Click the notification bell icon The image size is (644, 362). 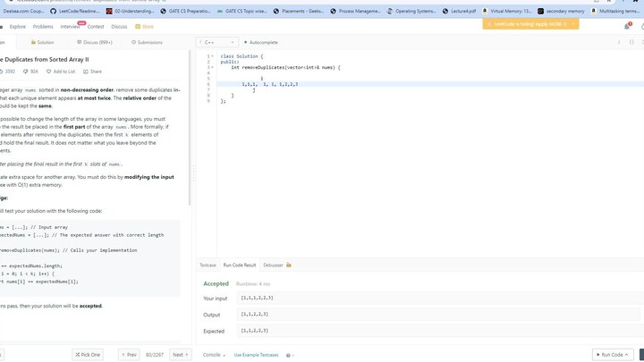pyautogui.click(x=628, y=26)
